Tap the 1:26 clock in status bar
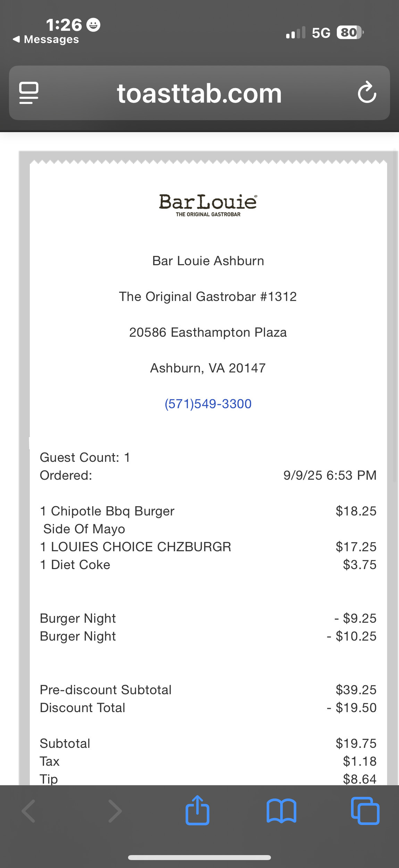This screenshot has height=868, width=399. tap(64, 25)
